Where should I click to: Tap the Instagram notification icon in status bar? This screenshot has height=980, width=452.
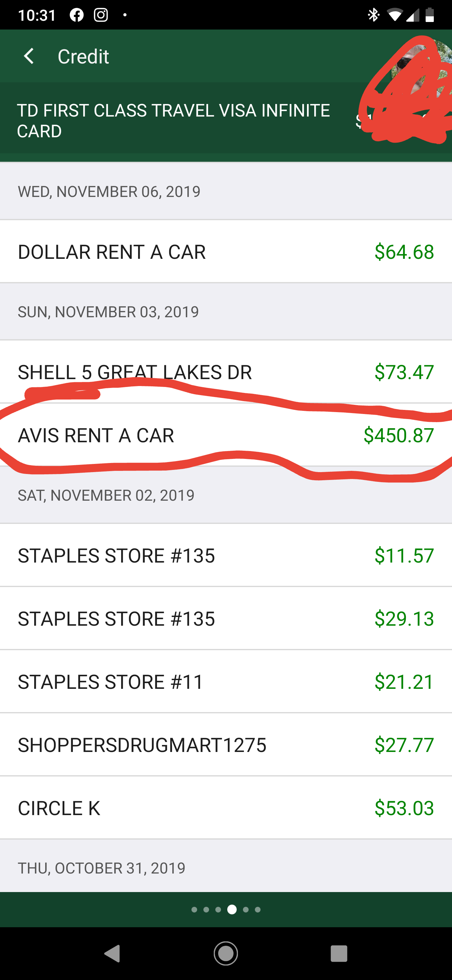coord(101,15)
